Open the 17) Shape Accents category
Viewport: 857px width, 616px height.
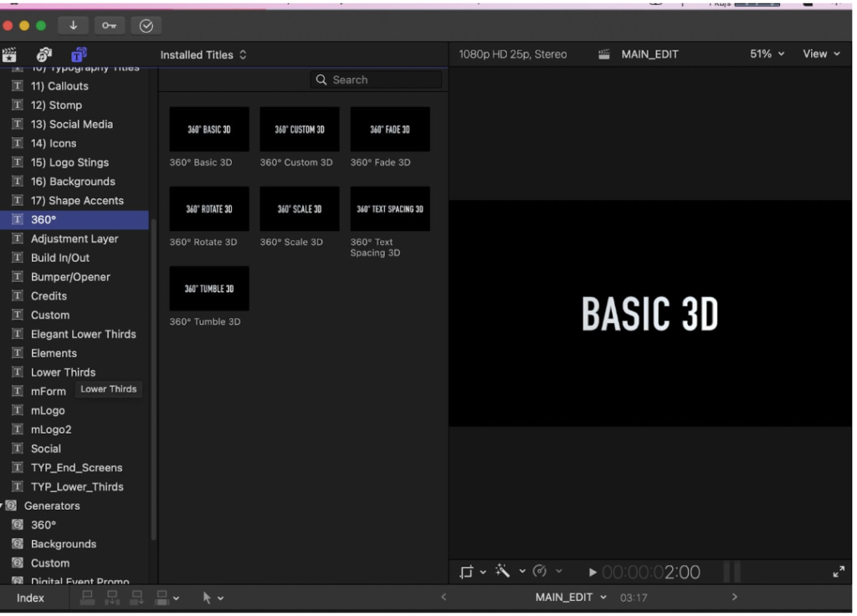point(74,201)
